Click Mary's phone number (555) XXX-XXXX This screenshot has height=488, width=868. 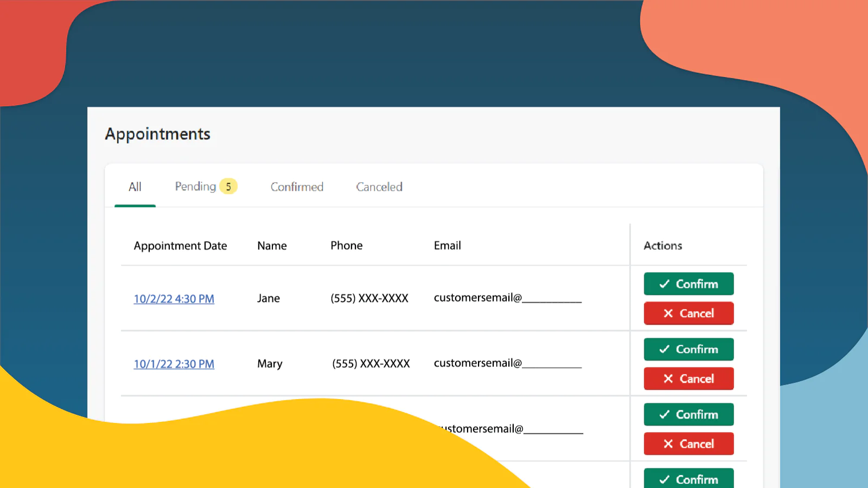(371, 364)
